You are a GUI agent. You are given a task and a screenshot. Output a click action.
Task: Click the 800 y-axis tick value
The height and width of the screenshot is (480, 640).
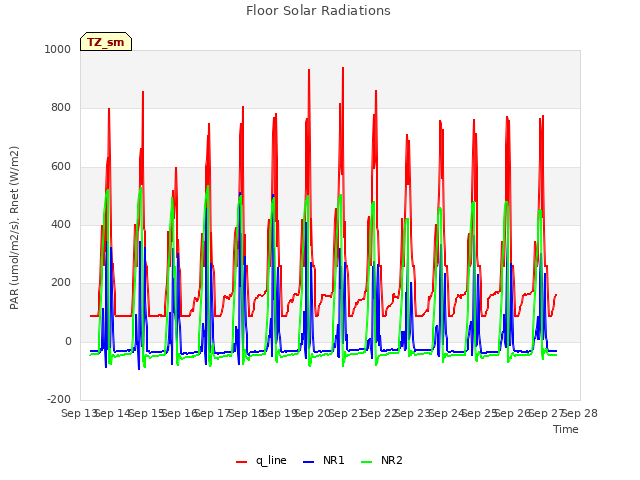pos(61,108)
